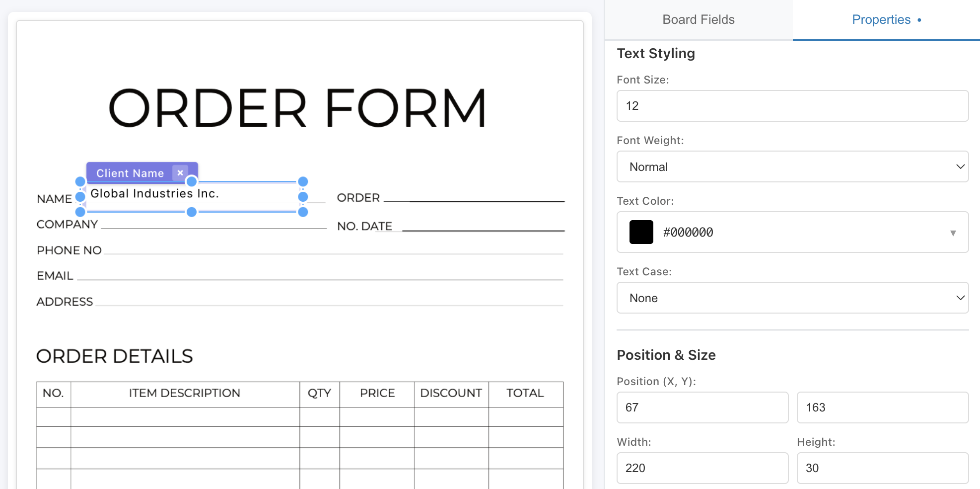Image resolution: width=980 pixels, height=489 pixels.
Task: Edit the Height value of 30
Action: point(882,468)
